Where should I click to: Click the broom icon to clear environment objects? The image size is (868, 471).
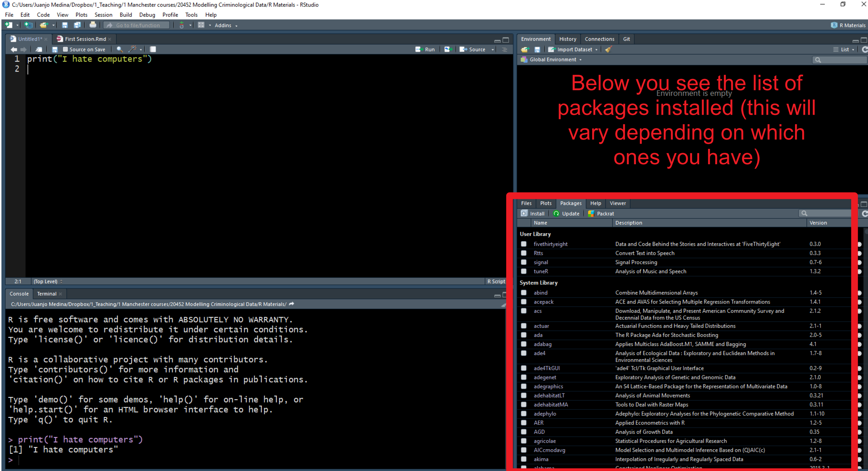click(x=608, y=50)
